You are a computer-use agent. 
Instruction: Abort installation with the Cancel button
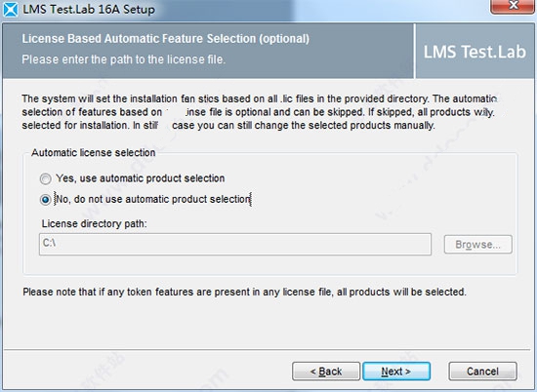click(x=482, y=372)
